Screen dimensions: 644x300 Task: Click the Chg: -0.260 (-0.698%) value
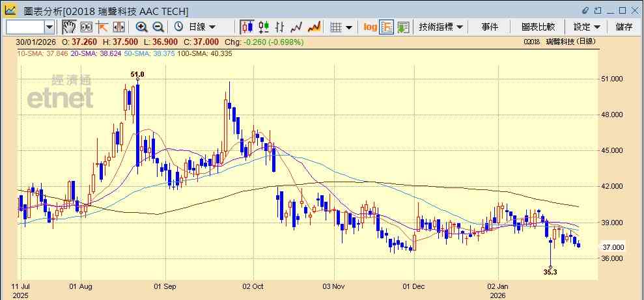(x=264, y=42)
